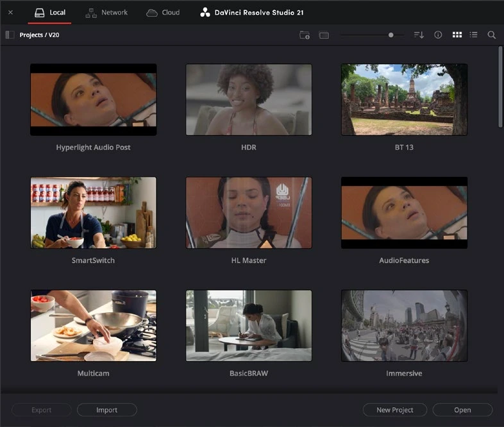Switch to thumbnail grid view
This screenshot has width=504, height=427.
pos(457,35)
